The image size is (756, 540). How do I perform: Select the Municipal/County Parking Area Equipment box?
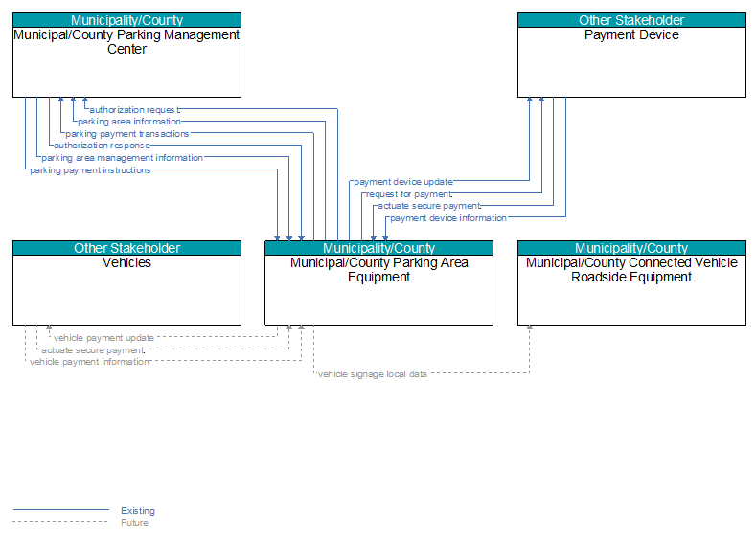pyautogui.click(x=379, y=282)
